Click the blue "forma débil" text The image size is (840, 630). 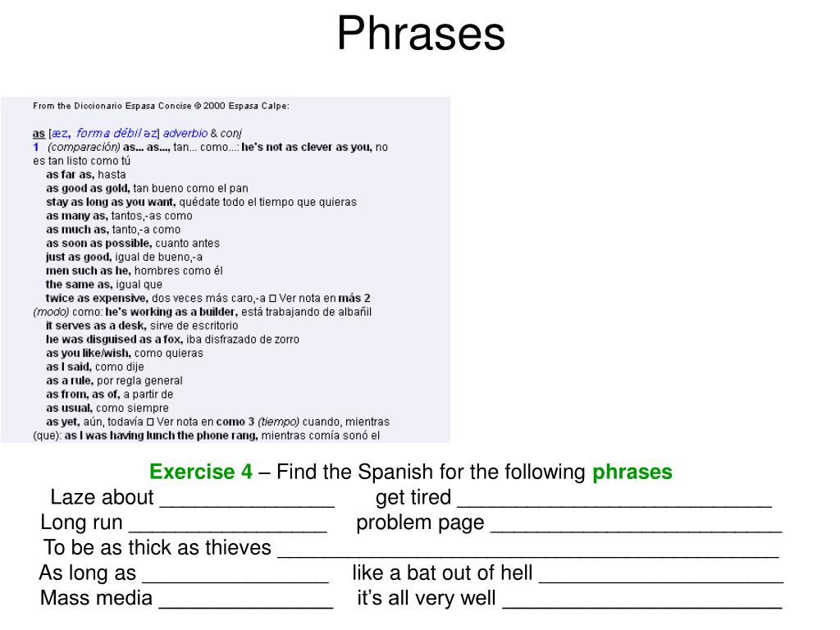pyautogui.click(x=108, y=134)
